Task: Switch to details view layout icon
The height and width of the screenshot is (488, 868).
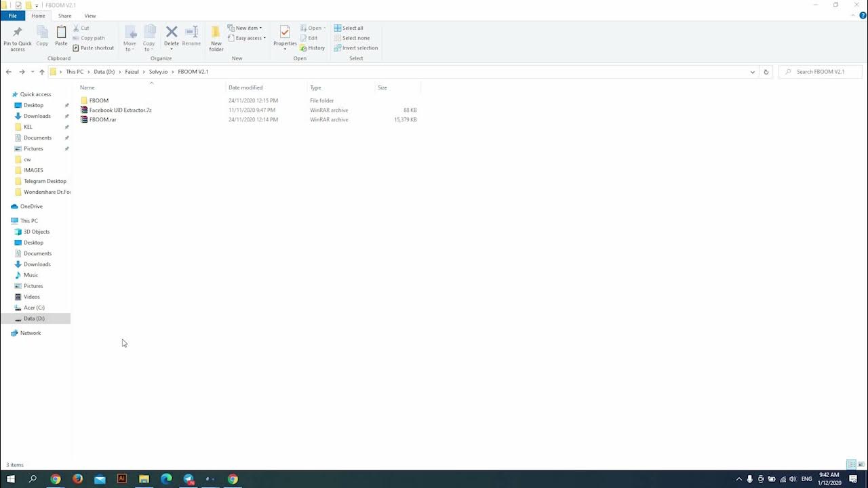Action: tap(851, 464)
